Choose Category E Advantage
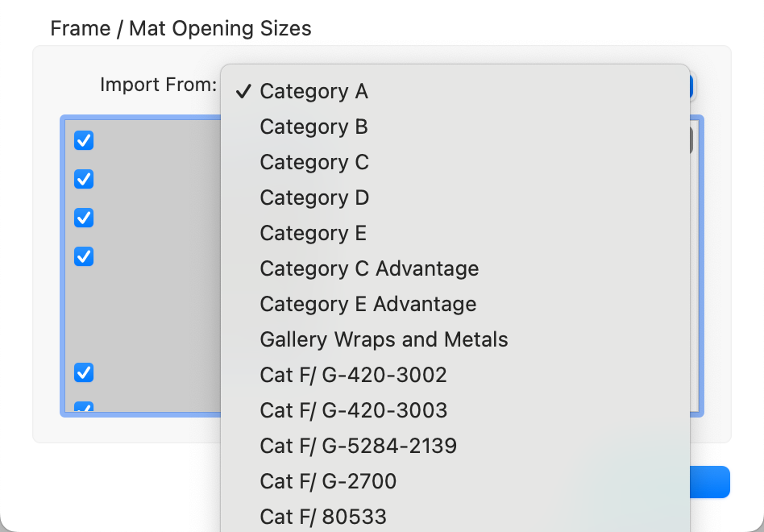The width and height of the screenshot is (764, 532). coord(367,305)
